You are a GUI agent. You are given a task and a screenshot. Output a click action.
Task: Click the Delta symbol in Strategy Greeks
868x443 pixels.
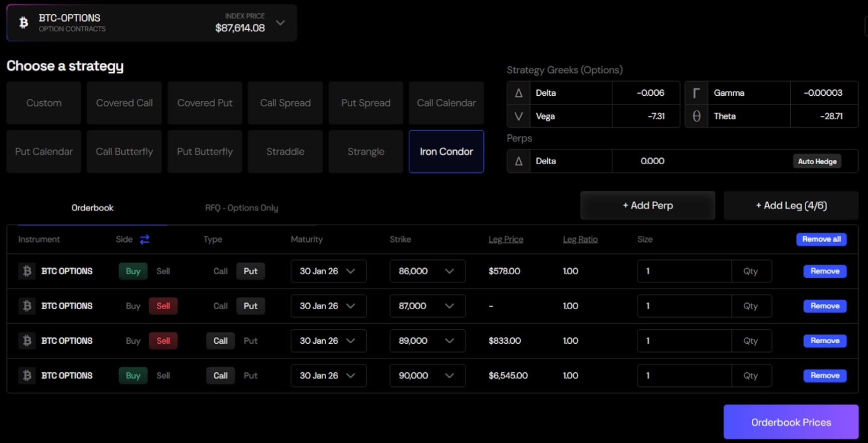[519, 93]
